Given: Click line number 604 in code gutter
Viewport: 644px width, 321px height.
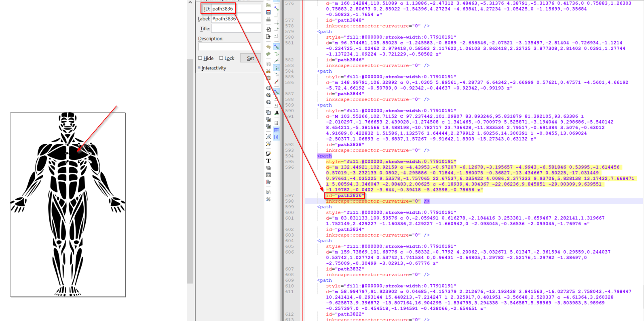Looking at the screenshot, I should click(x=289, y=241).
